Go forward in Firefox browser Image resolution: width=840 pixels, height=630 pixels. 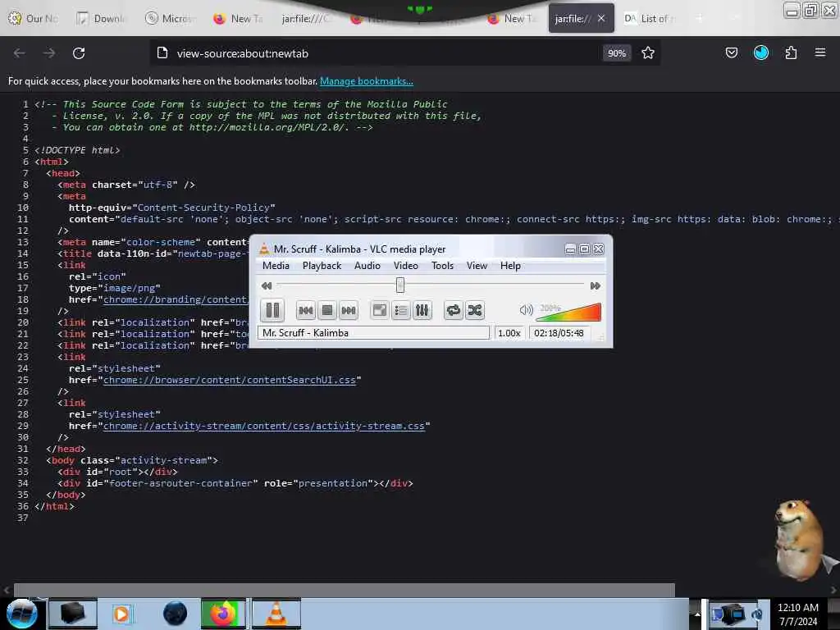(48, 53)
